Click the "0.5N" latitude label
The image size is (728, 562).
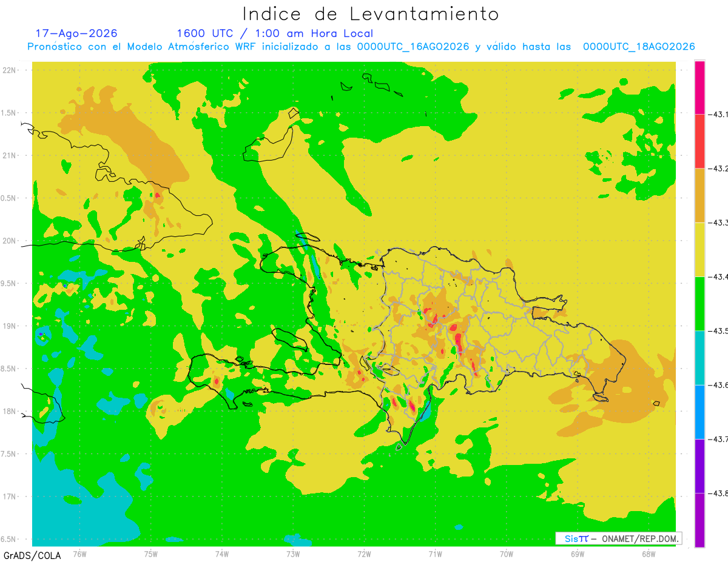click(x=9, y=198)
